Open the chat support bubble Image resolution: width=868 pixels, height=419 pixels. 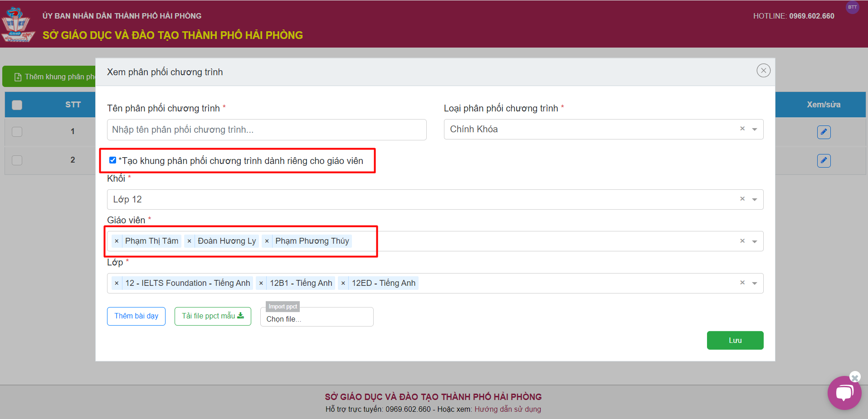click(x=844, y=393)
